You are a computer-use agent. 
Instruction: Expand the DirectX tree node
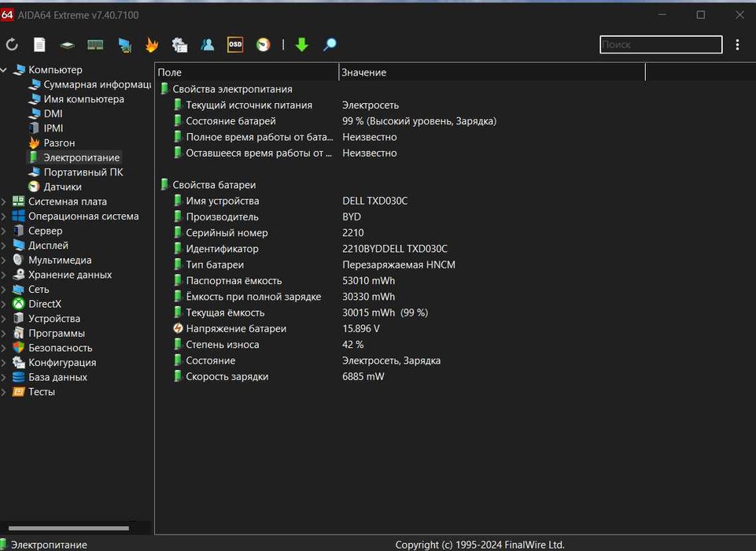(4, 304)
